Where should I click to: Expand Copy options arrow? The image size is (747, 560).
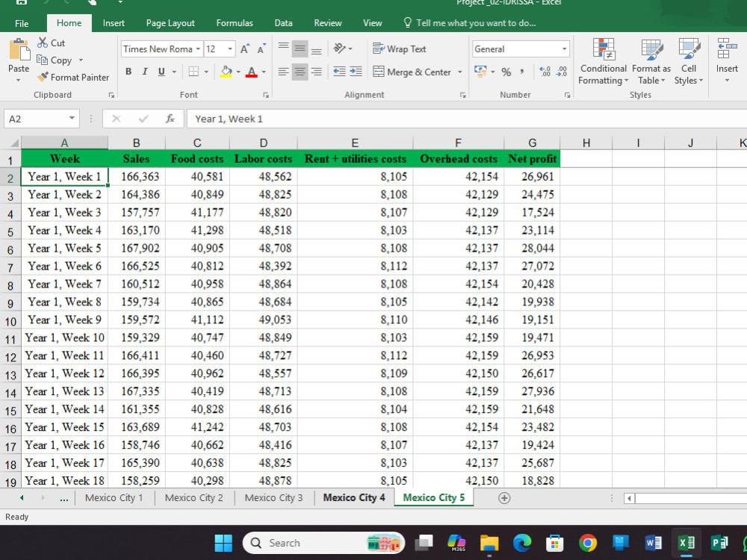[81, 60]
